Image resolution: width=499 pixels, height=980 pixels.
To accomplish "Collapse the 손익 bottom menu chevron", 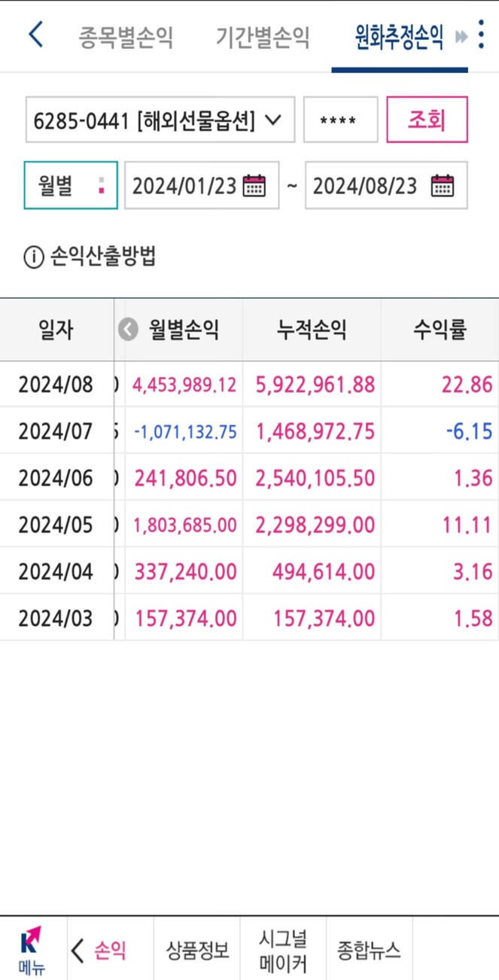I will point(78,950).
